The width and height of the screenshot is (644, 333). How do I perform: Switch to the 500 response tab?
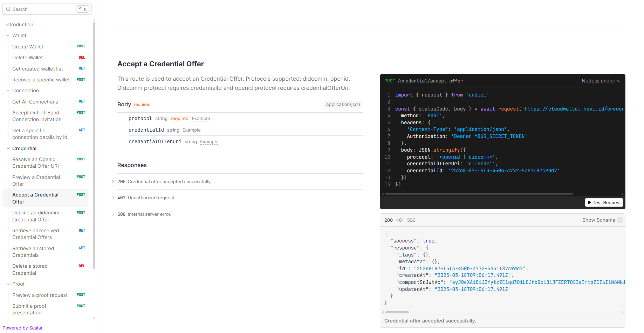click(411, 220)
